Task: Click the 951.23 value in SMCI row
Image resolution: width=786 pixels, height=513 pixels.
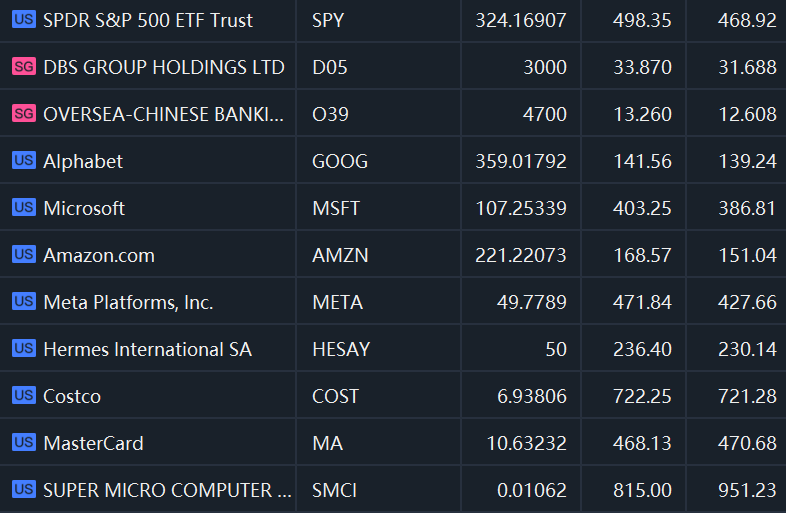Action: tap(747, 490)
